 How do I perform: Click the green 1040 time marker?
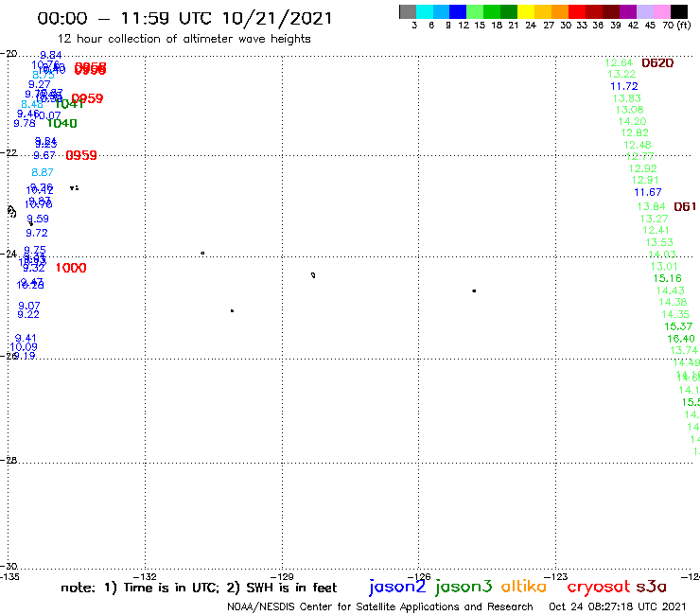point(62,123)
